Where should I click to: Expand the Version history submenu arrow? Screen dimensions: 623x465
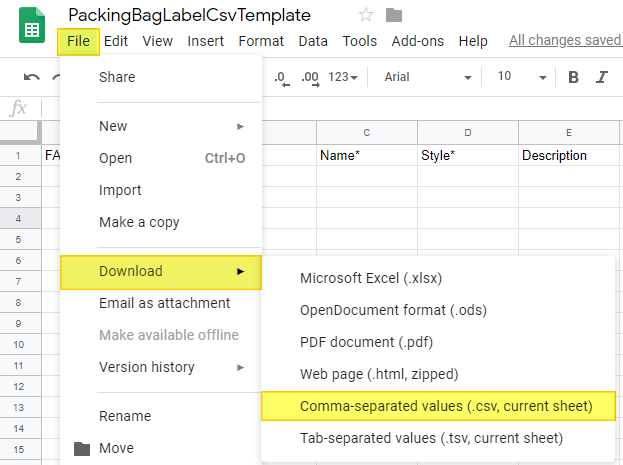coord(240,368)
